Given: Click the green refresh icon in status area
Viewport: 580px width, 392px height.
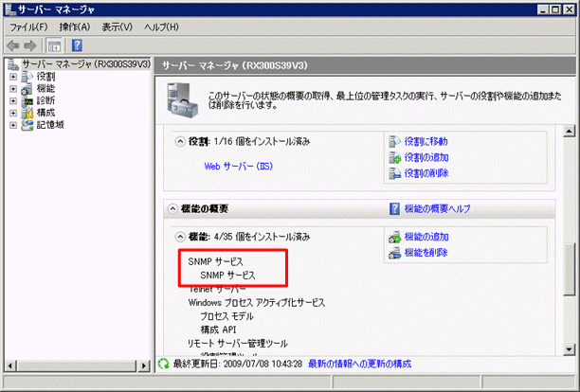Looking at the screenshot, I should click(164, 364).
